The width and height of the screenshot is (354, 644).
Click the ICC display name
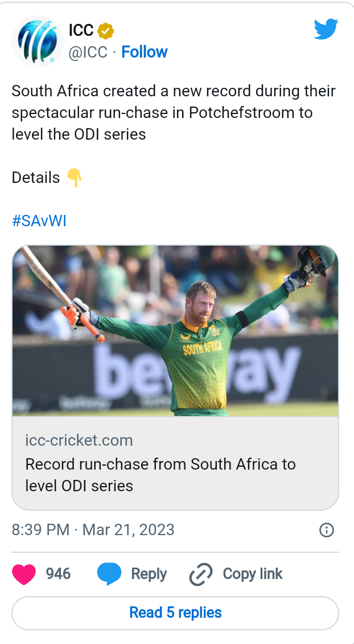[x=81, y=30]
